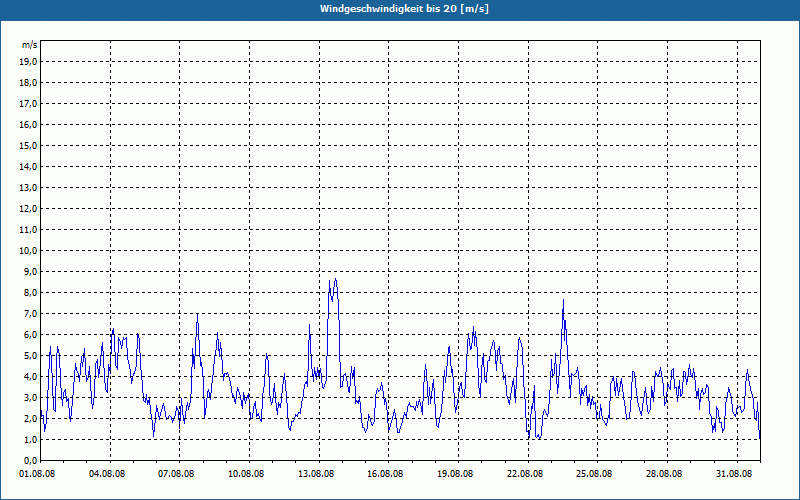800x500 pixels.
Task: Select the 19.08.08 date label
Action: coord(455,473)
